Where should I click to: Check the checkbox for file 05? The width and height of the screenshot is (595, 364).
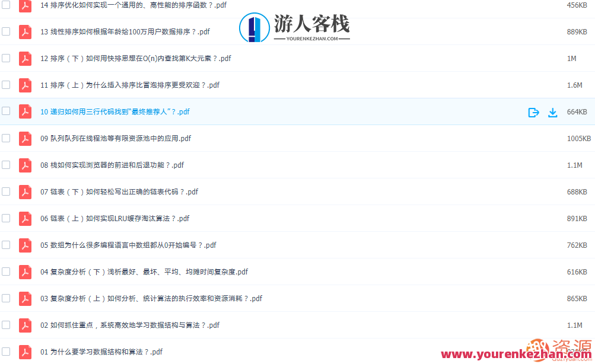click(x=6, y=245)
